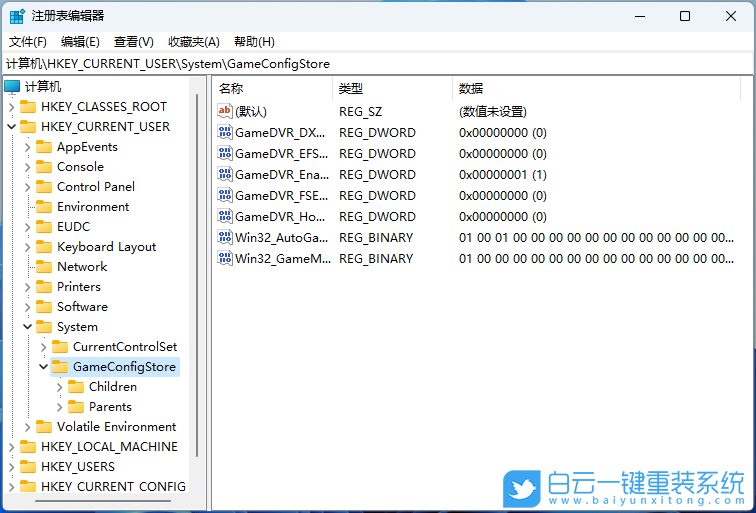Close the Registry Editor window
Screen dimensions: 756x513
point(730,16)
